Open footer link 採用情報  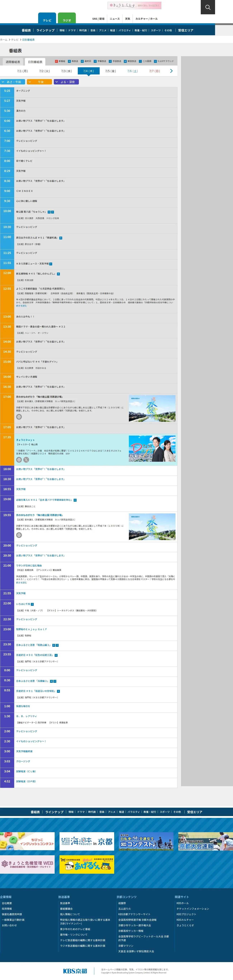pyautogui.click(x=7, y=909)
